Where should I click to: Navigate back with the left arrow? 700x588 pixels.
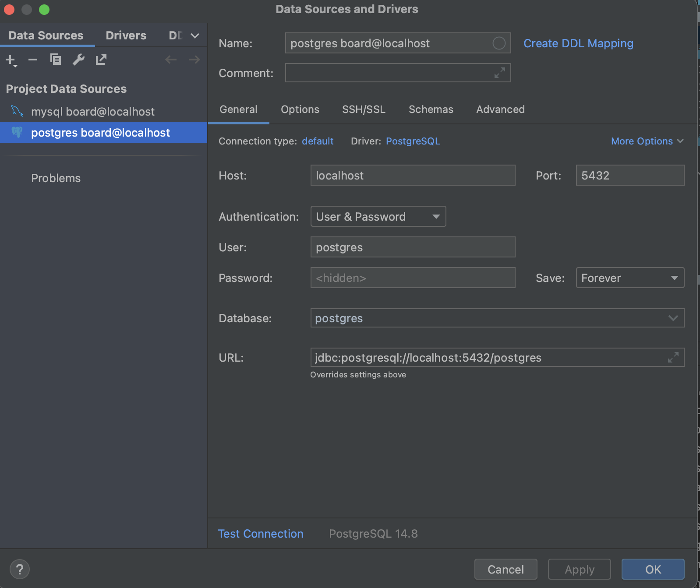click(171, 60)
